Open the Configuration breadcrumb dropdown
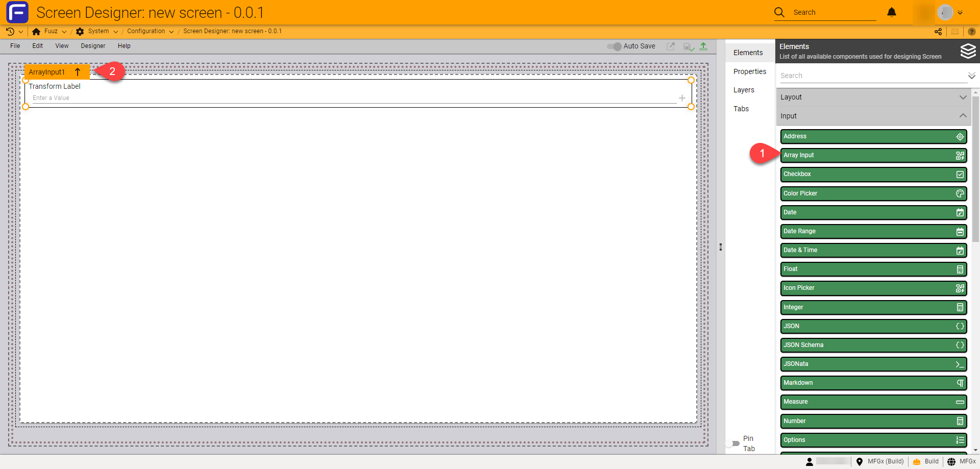 171,32
